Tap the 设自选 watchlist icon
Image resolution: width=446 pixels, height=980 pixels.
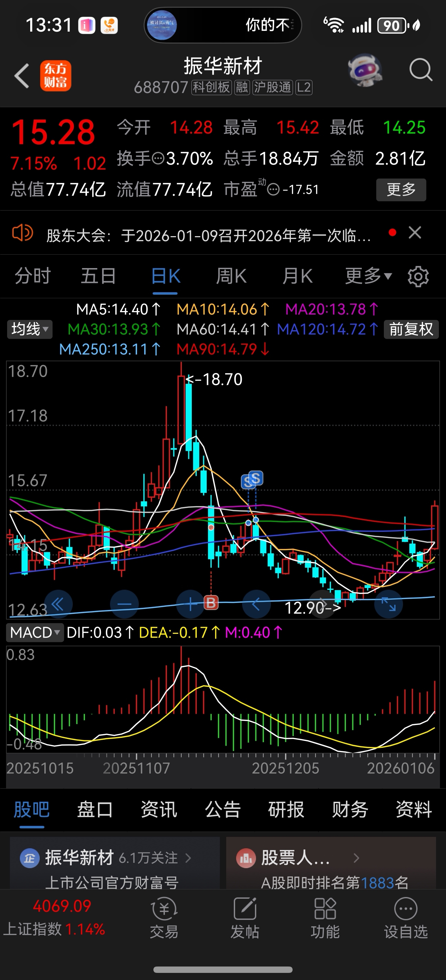click(x=406, y=919)
